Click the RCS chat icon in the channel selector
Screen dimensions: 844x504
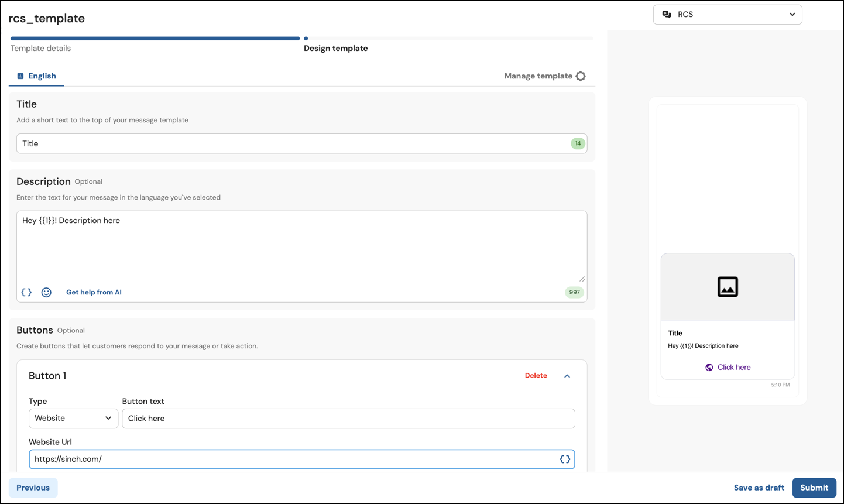[x=667, y=14]
